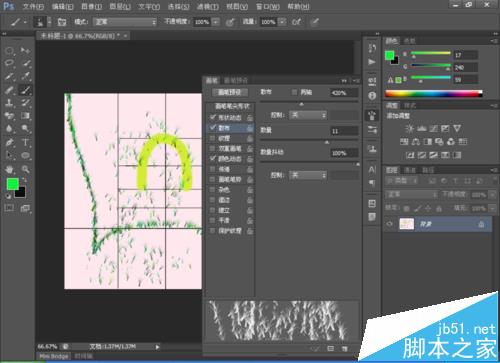500x363 pixels.
Task: Open the count jitter 控制 dropdown
Action: point(308,175)
